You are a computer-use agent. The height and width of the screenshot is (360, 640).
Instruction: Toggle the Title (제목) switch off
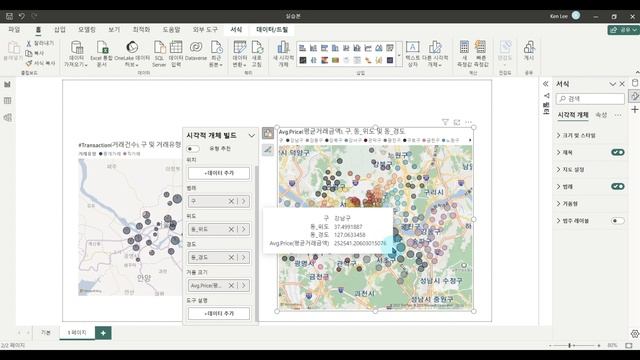click(x=618, y=152)
